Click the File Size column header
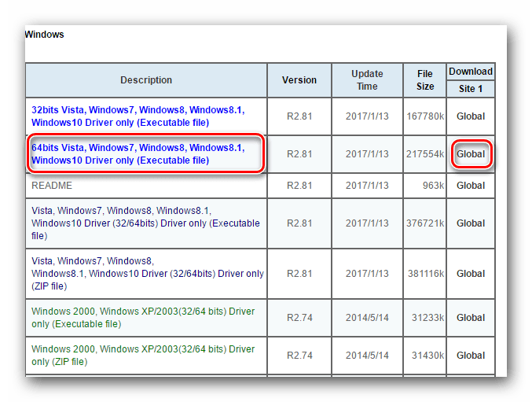 coord(425,80)
